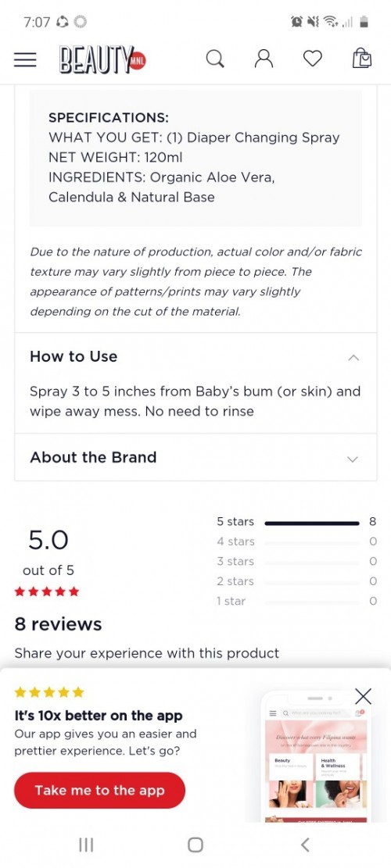Tap Android home button
This screenshot has width=391, height=868.
tap(195, 845)
